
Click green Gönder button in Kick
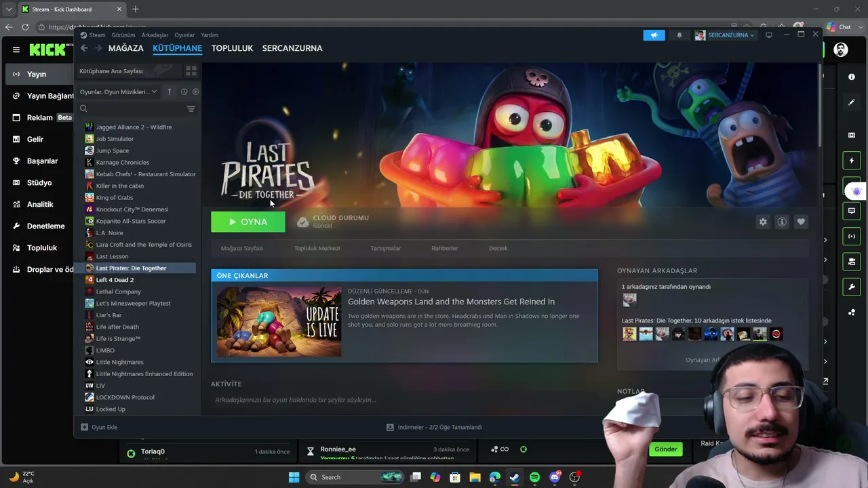666,449
